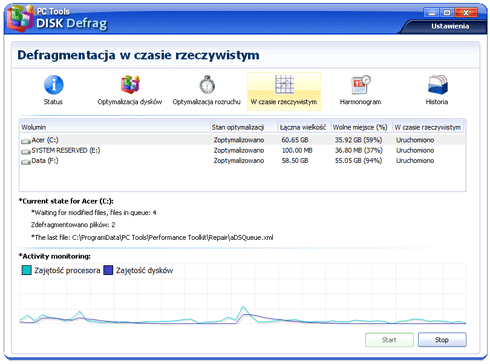The height and width of the screenshot is (364, 490).
Task: Click 35.92 GB (59%) free space cell
Action: (x=358, y=140)
